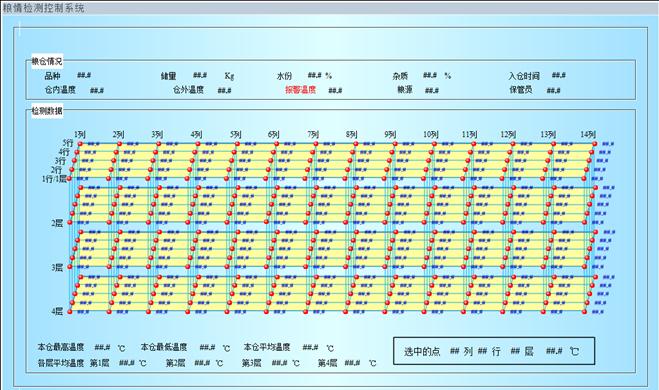This screenshot has height=390, width=659.
Task: Click the 7列 column header
Action: tap(313, 134)
